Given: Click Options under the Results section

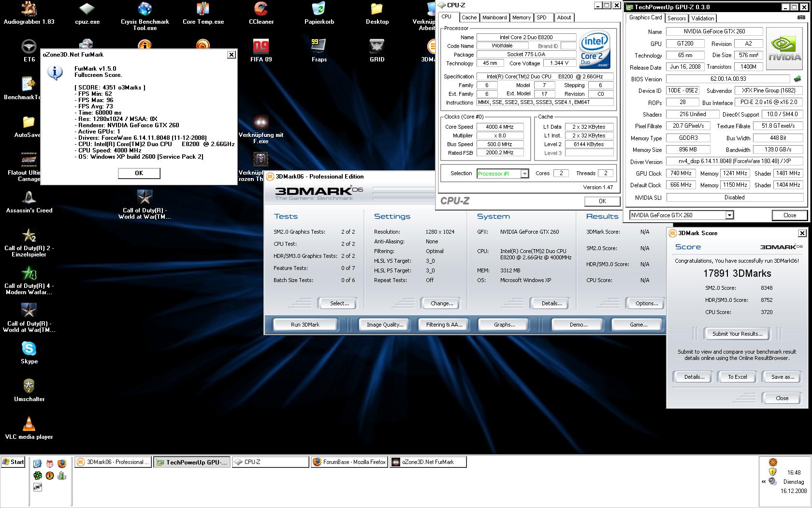Looking at the screenshot, I should pyautogui.click(x=647, y=303).
